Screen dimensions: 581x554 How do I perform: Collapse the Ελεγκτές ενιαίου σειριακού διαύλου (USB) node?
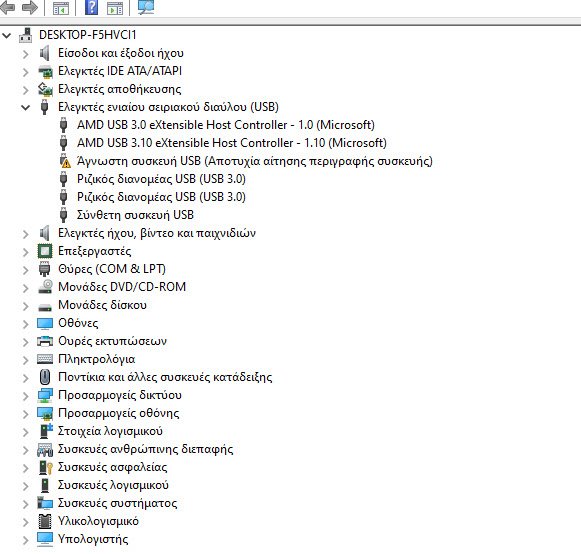click(25, 107)
